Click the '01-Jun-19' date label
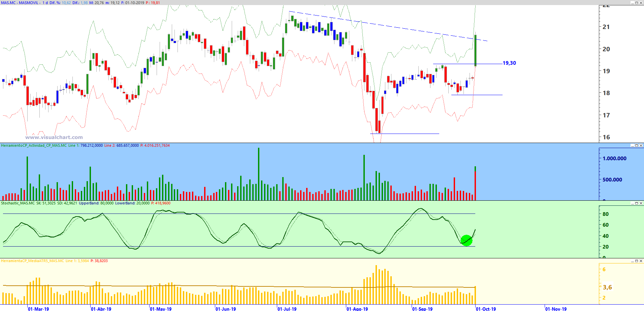The height and width of the screenshot is (311, 644). tap(226, 309)
